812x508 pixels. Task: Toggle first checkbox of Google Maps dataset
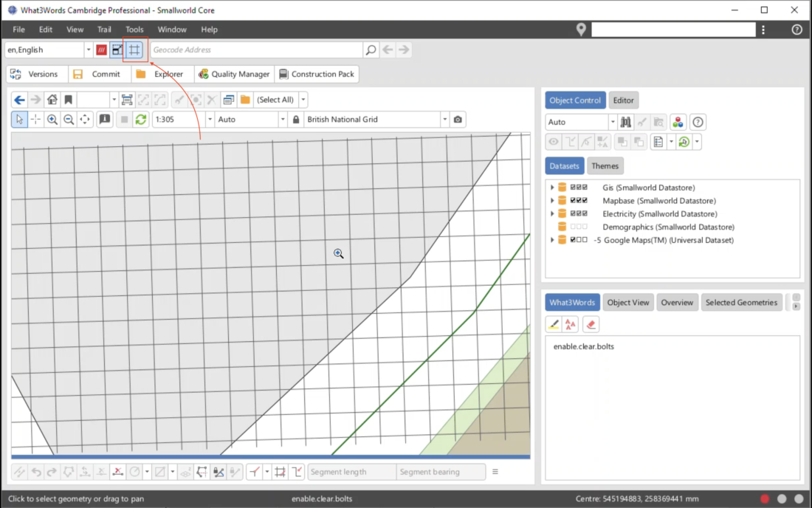coord(573,240)
